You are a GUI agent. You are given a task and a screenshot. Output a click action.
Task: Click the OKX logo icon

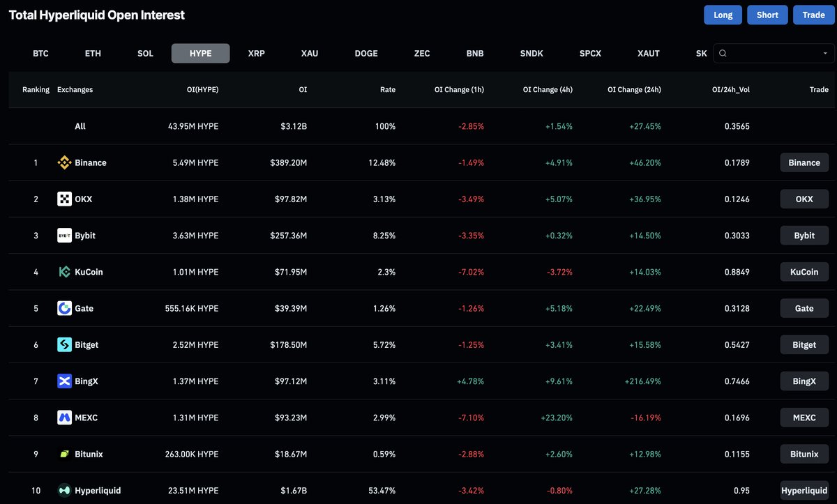pyautogui.click(x=64, y=199)
